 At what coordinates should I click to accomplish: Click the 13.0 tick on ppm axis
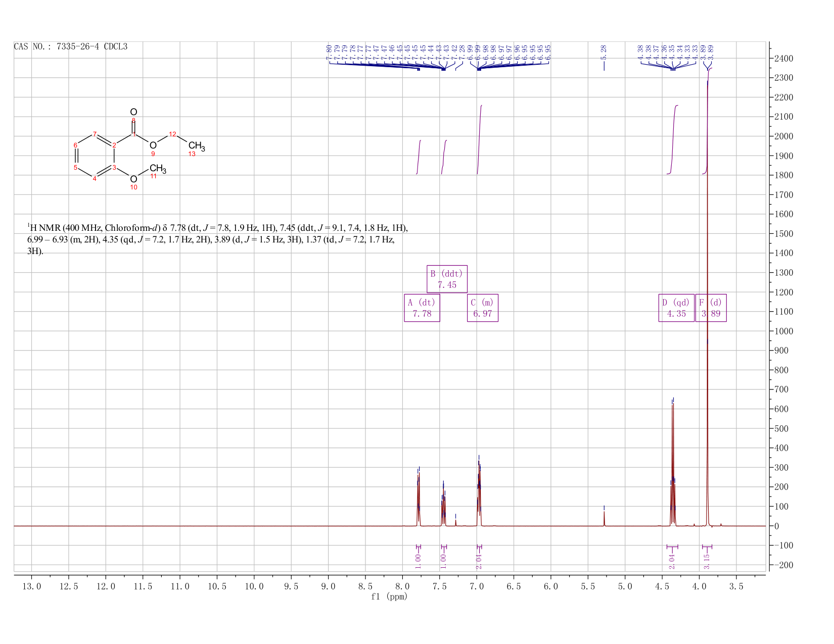pyautogui.click(x=31, y=586)
